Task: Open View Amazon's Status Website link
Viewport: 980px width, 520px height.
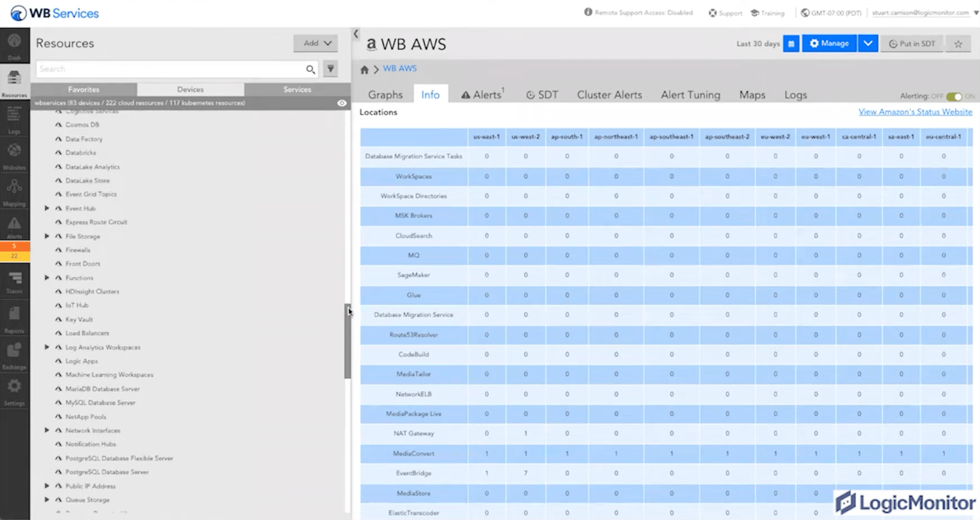Action: [915, 112]
